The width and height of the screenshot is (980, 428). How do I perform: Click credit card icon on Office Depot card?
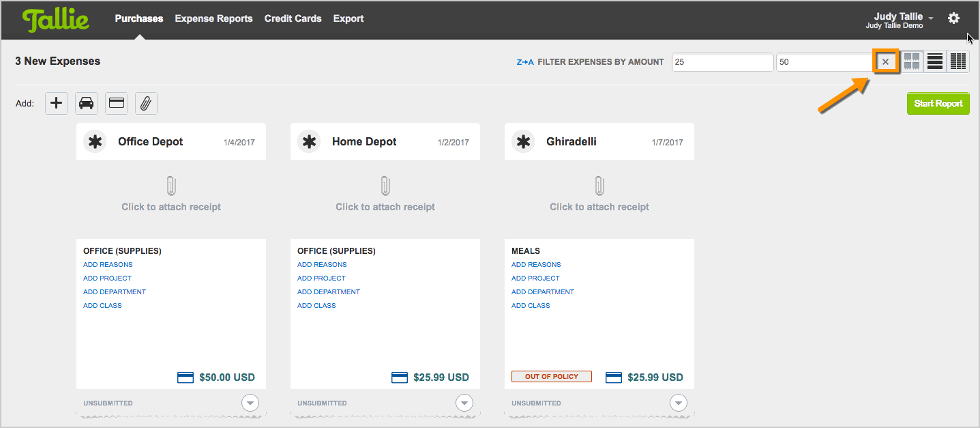pyautogui.click(x=185, y=377)
